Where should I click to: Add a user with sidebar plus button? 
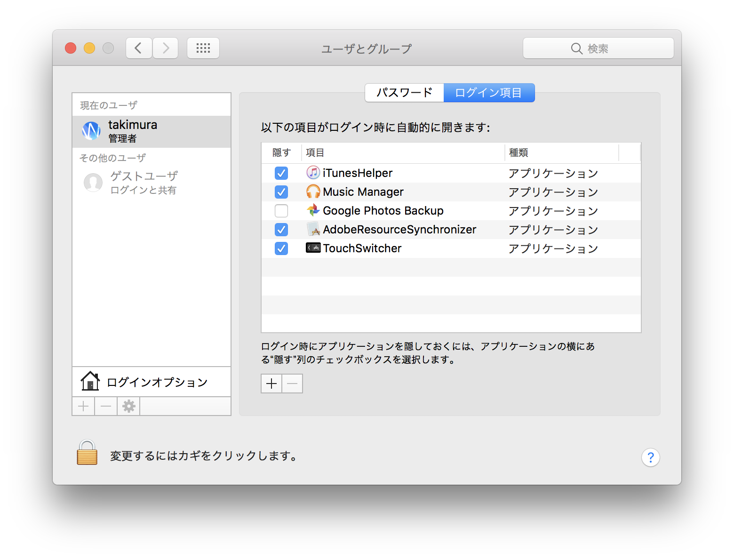(x=83, y=406)
